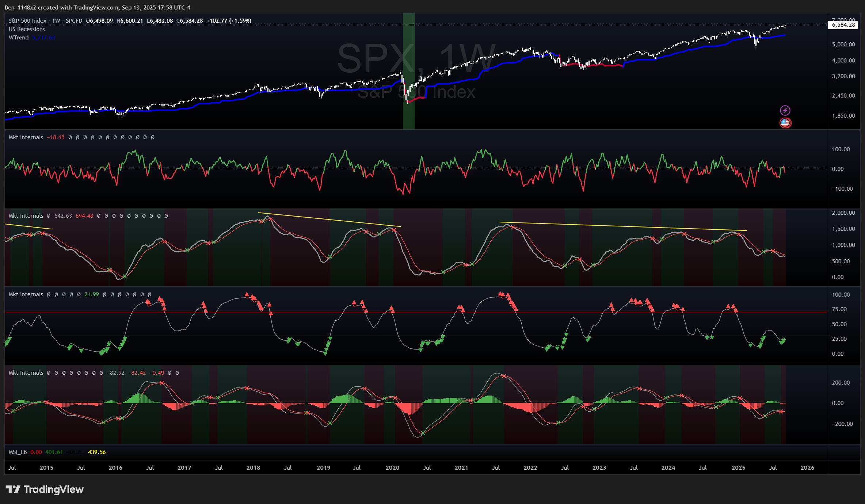Click the blue WTrend value 5,717.63

[x=43, y=38]
